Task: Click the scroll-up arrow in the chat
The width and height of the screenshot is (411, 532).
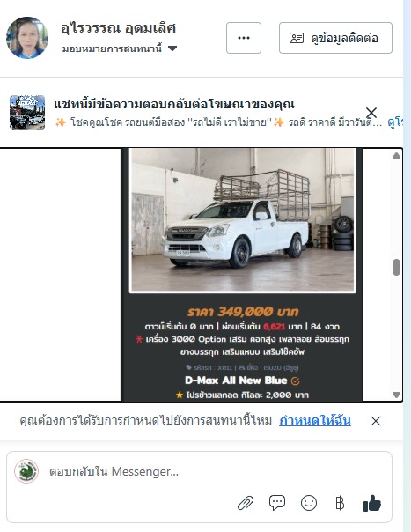Action: pyautogui.click(x=396, y=155)
